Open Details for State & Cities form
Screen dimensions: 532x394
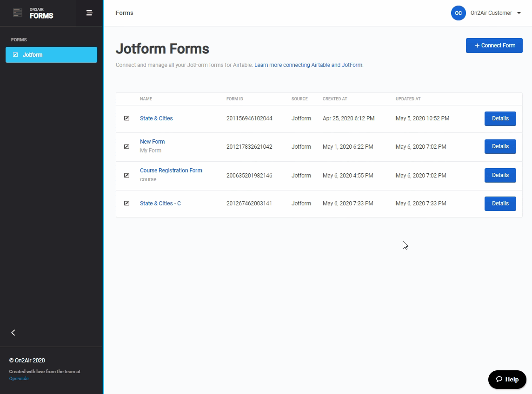(500, 118)
